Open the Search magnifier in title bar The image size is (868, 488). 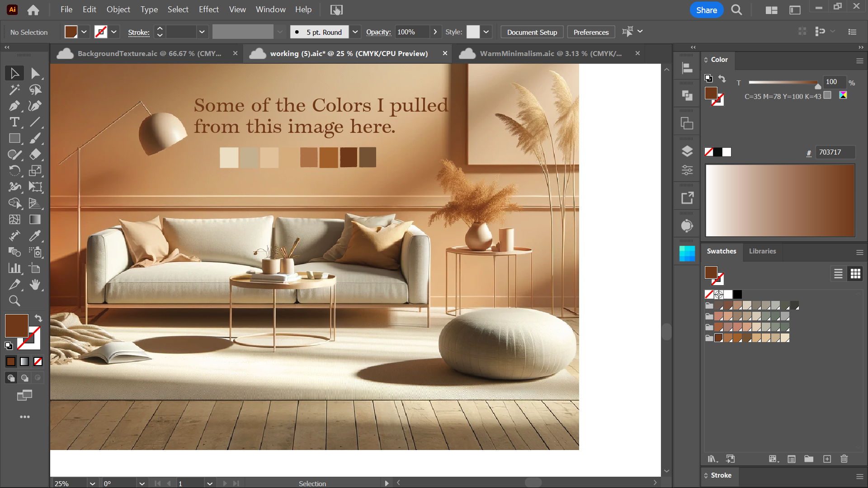point(736,9)
